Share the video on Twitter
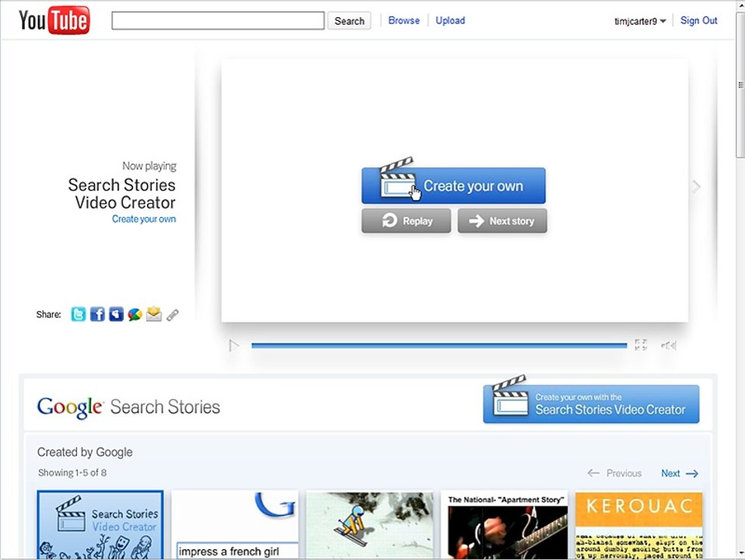This screenshot has width=745, height=560. (79, 314)
